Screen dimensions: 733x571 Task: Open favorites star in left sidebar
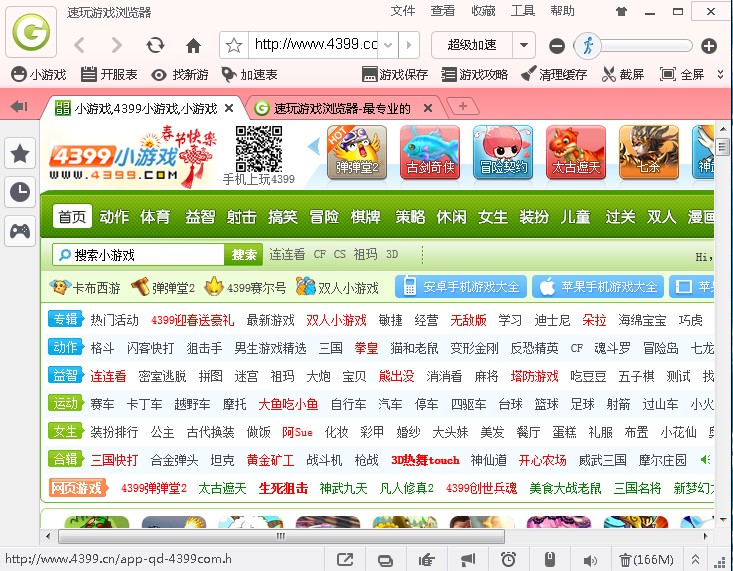[20, 153]
